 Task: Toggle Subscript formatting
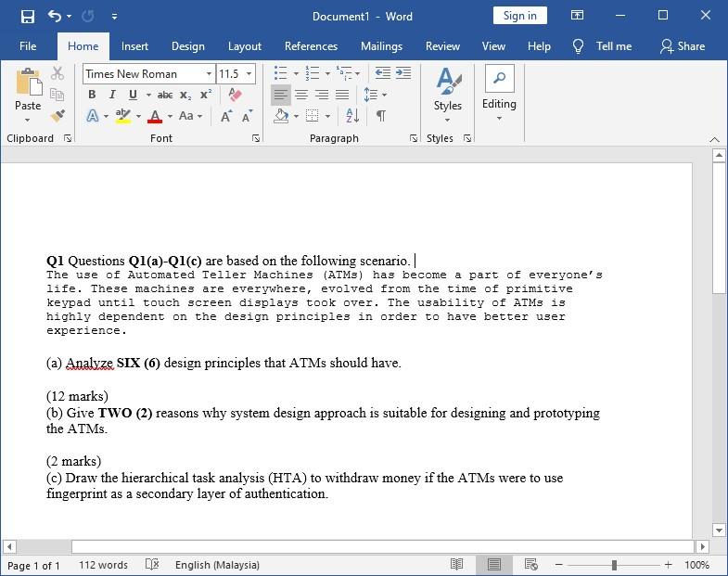coord(185,96)
